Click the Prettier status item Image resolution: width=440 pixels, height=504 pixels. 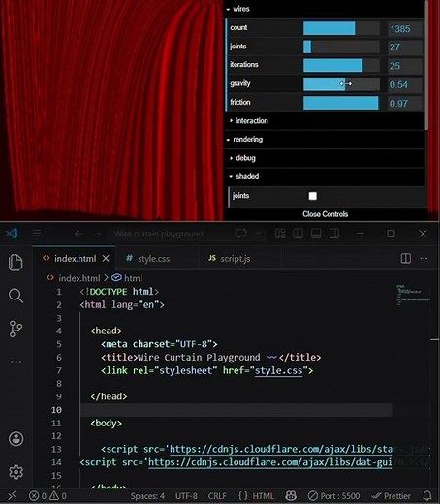click(x=392, y=496)
